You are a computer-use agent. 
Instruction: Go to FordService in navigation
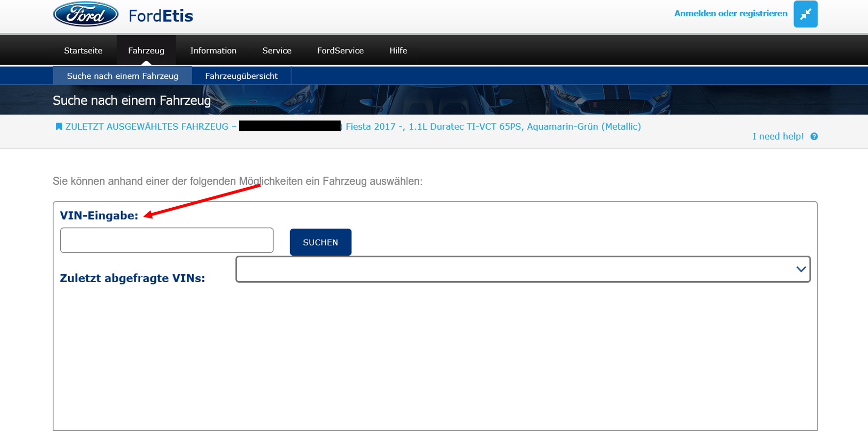pos(340,50)
